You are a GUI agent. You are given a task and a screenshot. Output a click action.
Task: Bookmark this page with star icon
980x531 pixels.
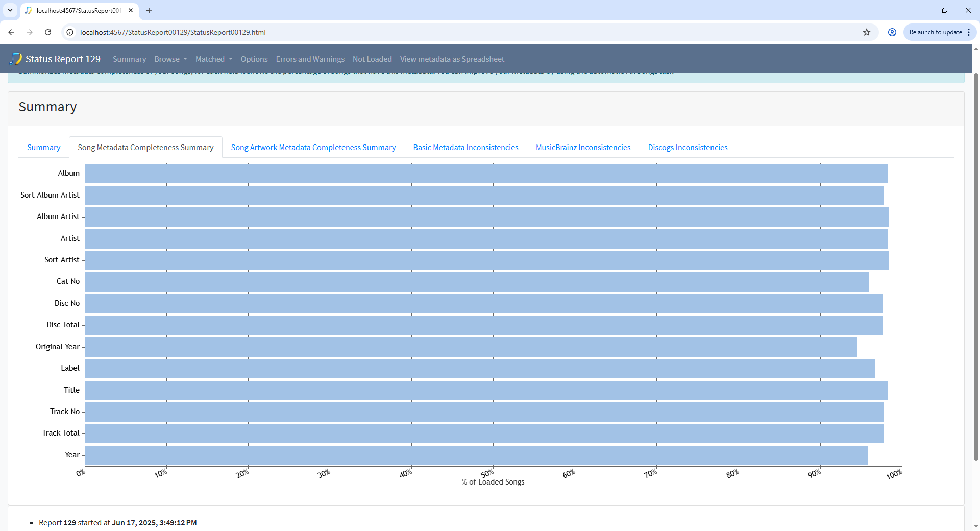coord(867,32)
